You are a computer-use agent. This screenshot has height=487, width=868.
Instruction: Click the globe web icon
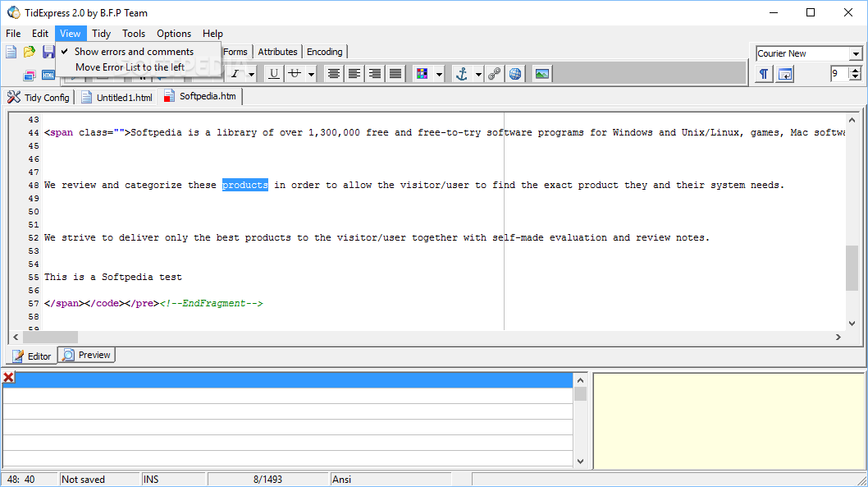pyautogui.click(x=515, y=74)
